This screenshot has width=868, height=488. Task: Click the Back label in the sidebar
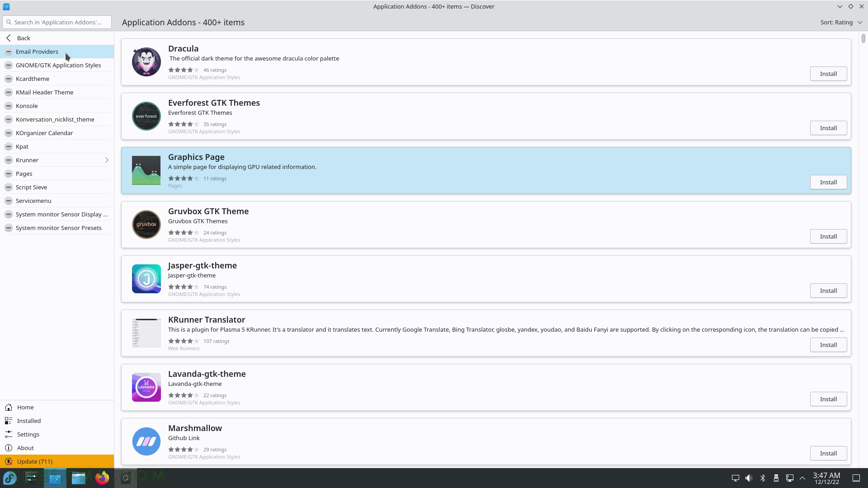pyautogui.click(x=24, y=38)
